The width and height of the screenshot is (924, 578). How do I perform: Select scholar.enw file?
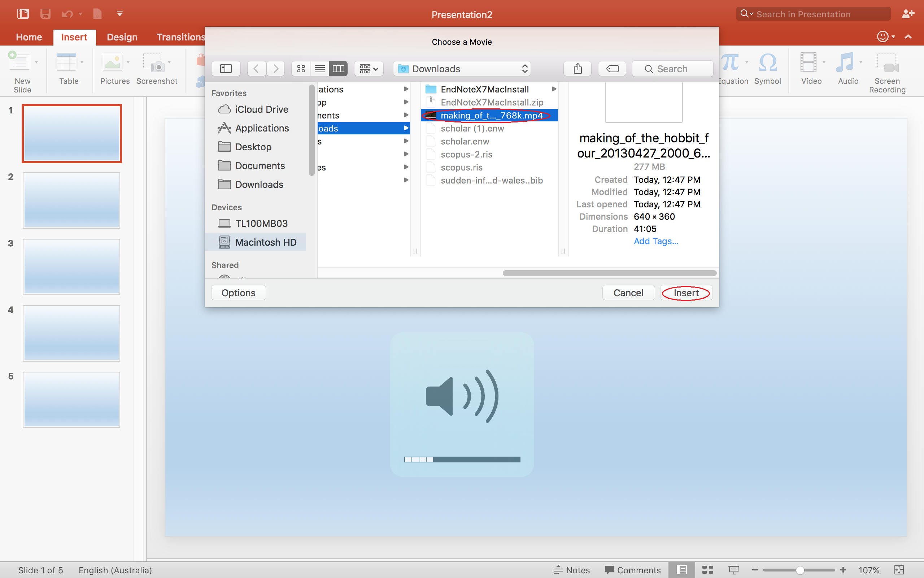pyautogui.click(x=489, y=141)
